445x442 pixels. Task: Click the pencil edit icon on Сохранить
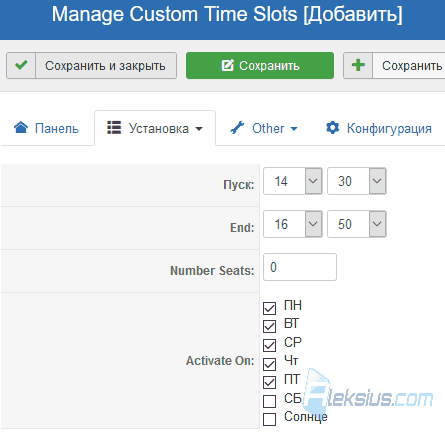[228, 65]
